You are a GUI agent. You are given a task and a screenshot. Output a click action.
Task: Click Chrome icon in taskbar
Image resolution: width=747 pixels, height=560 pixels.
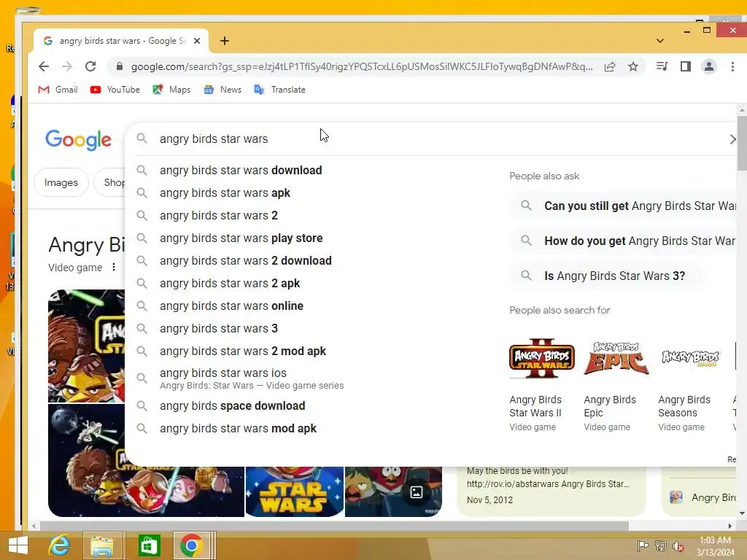pos(192,545)
